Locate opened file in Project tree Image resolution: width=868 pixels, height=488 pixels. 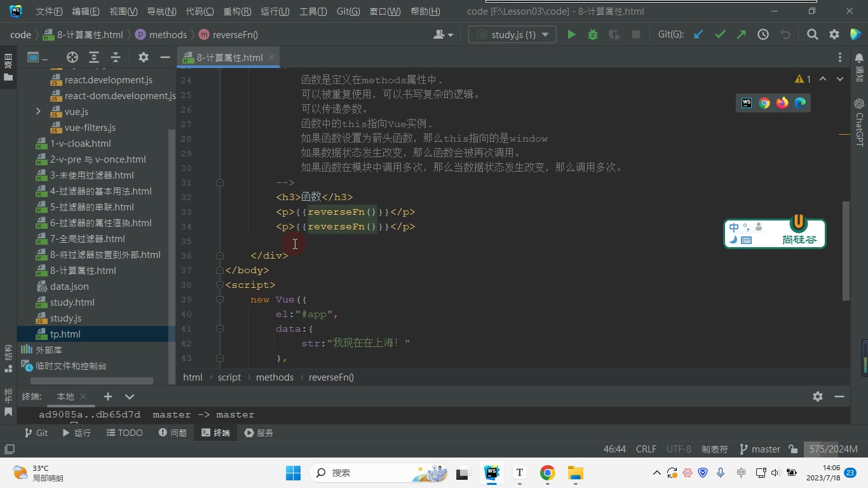coord(72,57)
